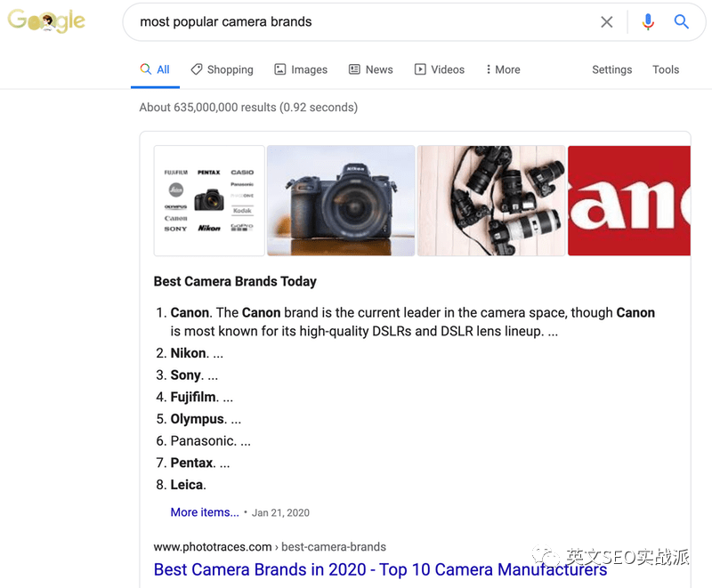Open the camera brand logos thumbnail

point(209,200)
